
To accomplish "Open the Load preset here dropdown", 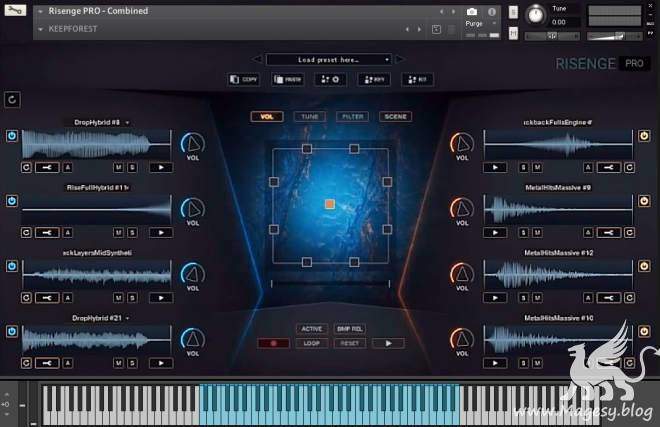I will 329,60.
